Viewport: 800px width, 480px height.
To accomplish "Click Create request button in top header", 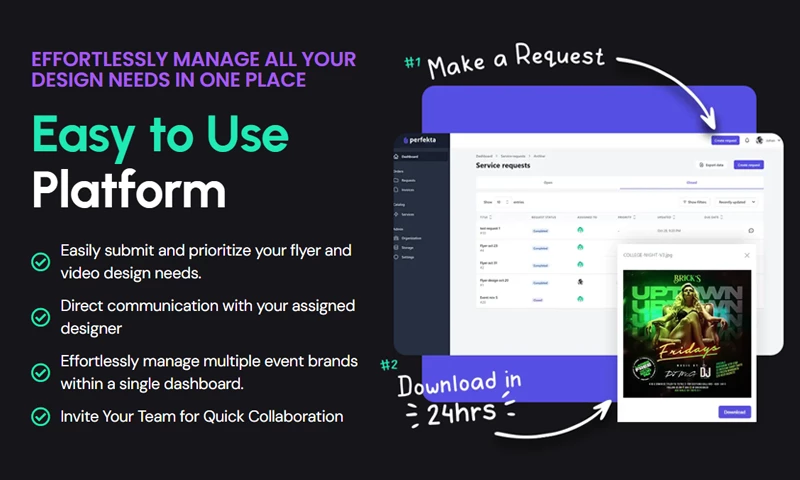I will click(725, 141).
